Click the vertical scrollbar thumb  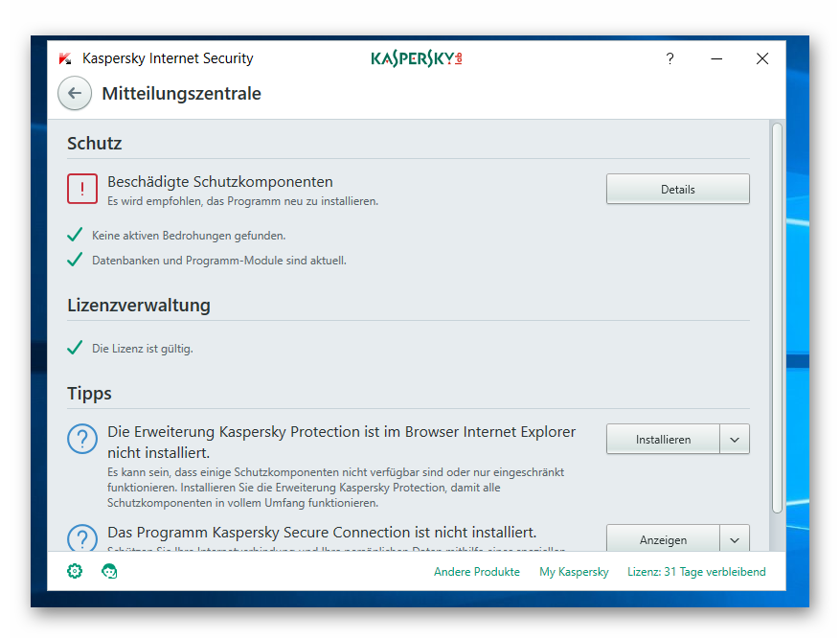point(777,318)
